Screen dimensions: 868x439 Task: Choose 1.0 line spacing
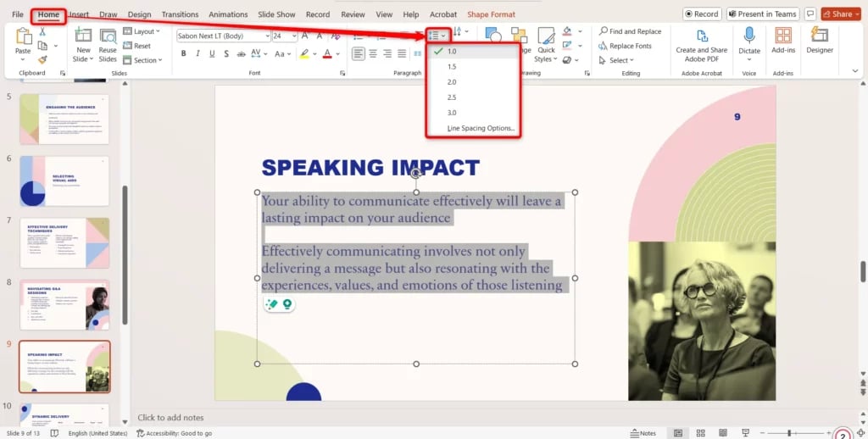click(473, 52)
